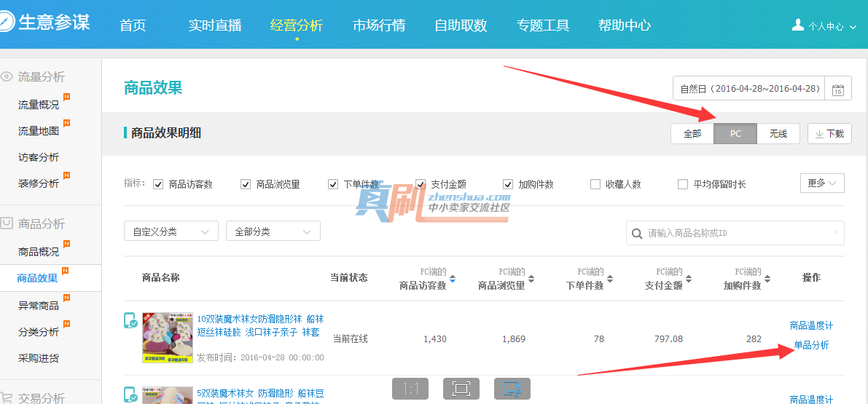Open the 自定义分类 dropdown
Screen dimensions: 868x404
coord(171,231)
